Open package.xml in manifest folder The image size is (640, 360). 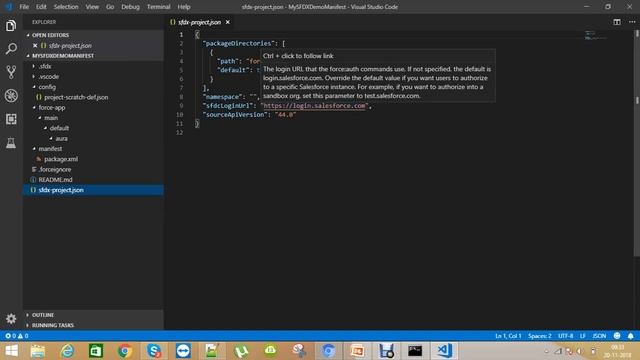[x=61, y=159]
